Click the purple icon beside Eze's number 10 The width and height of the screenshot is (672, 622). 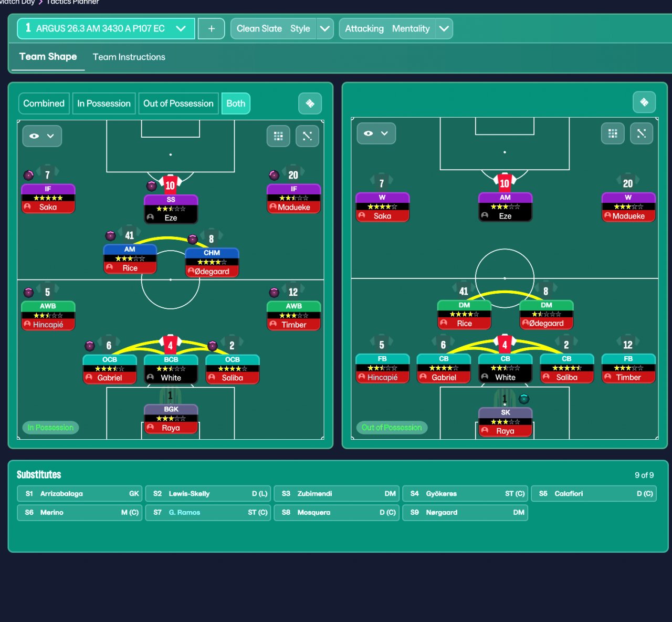tap(152, 185)
